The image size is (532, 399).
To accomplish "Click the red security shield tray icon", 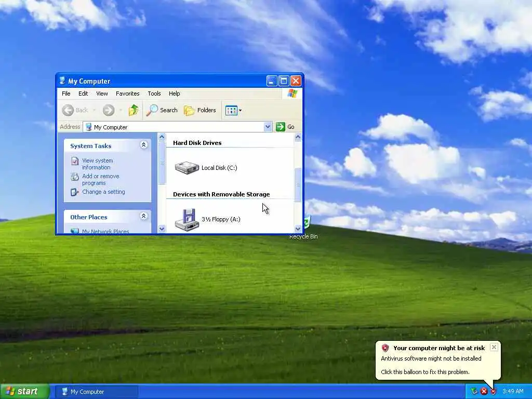I will [x=494, y=392].
